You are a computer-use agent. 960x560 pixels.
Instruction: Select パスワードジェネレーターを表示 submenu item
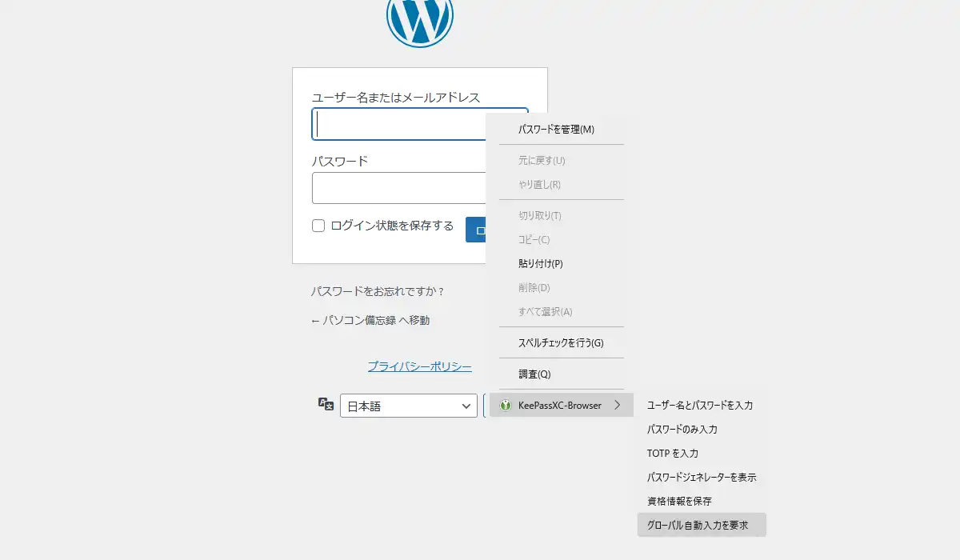click(x=702, y=478)
